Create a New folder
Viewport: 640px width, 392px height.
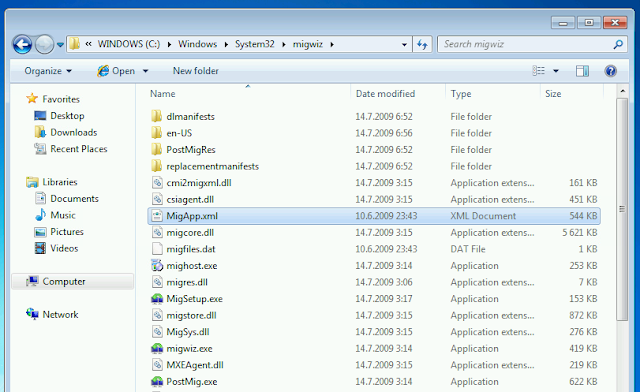click(196, 71)
